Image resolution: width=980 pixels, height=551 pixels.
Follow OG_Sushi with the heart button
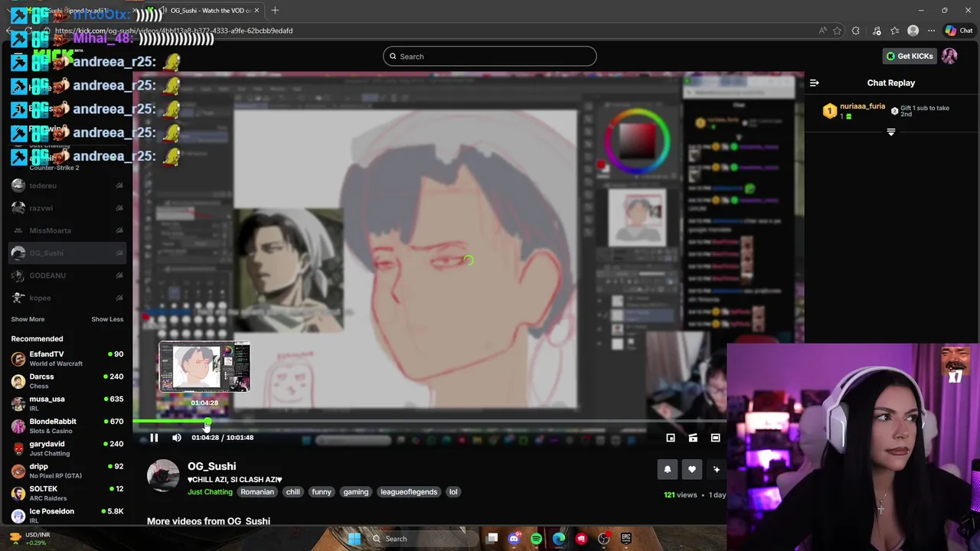coord(691,470)
